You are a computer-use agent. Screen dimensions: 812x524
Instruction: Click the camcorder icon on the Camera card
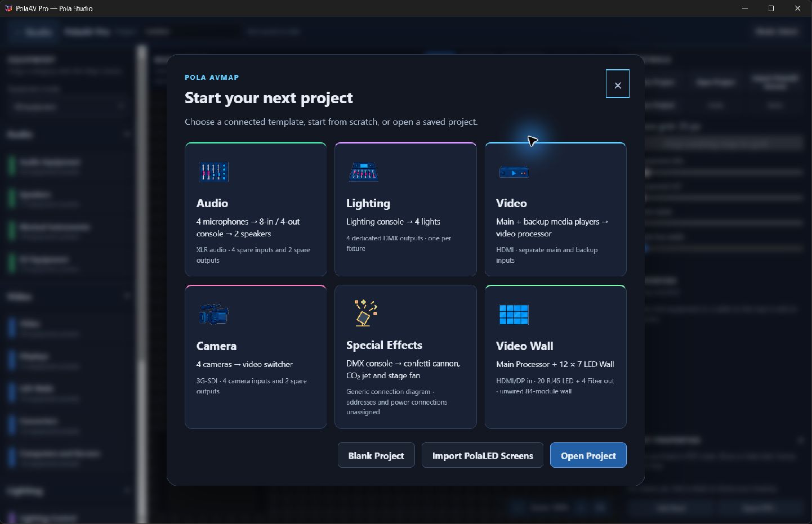(x=214, y=314)
